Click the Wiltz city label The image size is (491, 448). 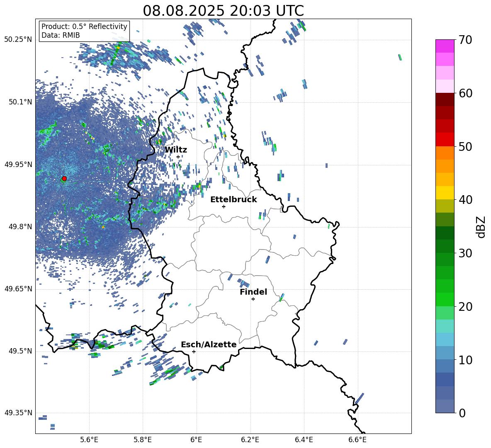[x=176, y=150]
